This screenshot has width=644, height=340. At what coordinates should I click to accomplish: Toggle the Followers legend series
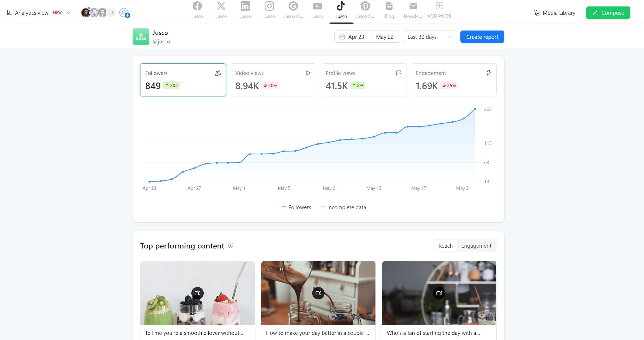pos(296,207)
